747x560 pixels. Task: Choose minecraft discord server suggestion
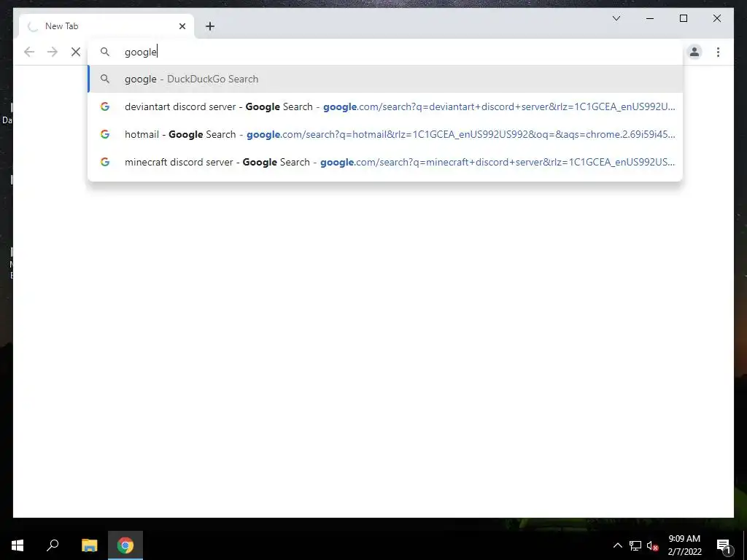pos(385,162)
